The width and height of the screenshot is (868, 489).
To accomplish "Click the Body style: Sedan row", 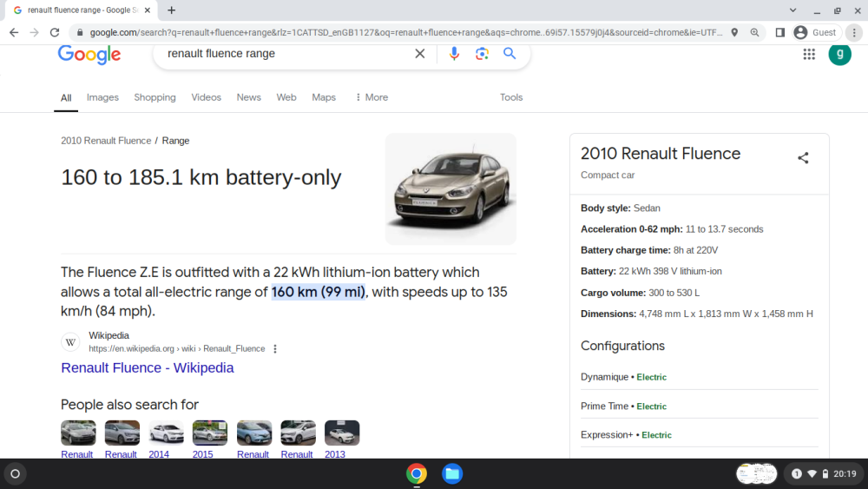I will [620, 208].
